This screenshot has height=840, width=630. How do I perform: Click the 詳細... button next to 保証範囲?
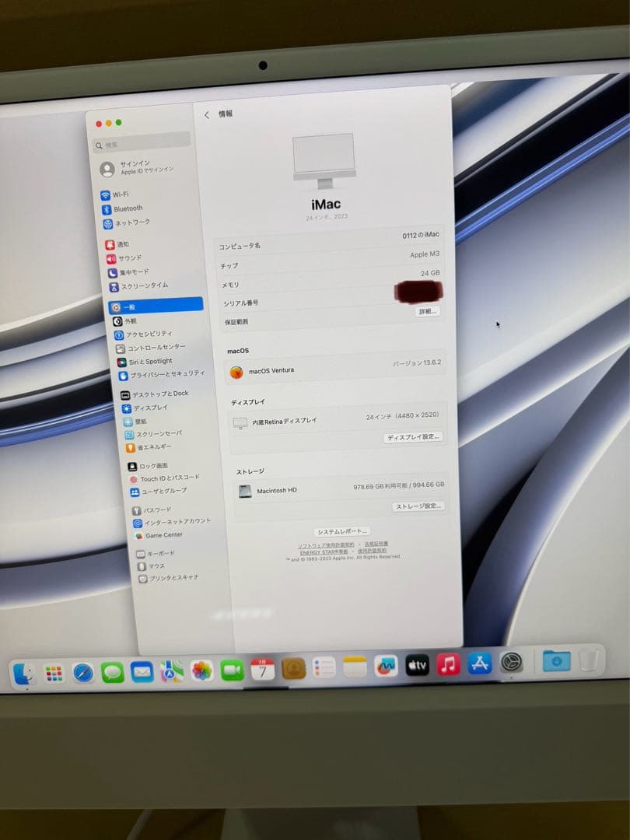427,311
